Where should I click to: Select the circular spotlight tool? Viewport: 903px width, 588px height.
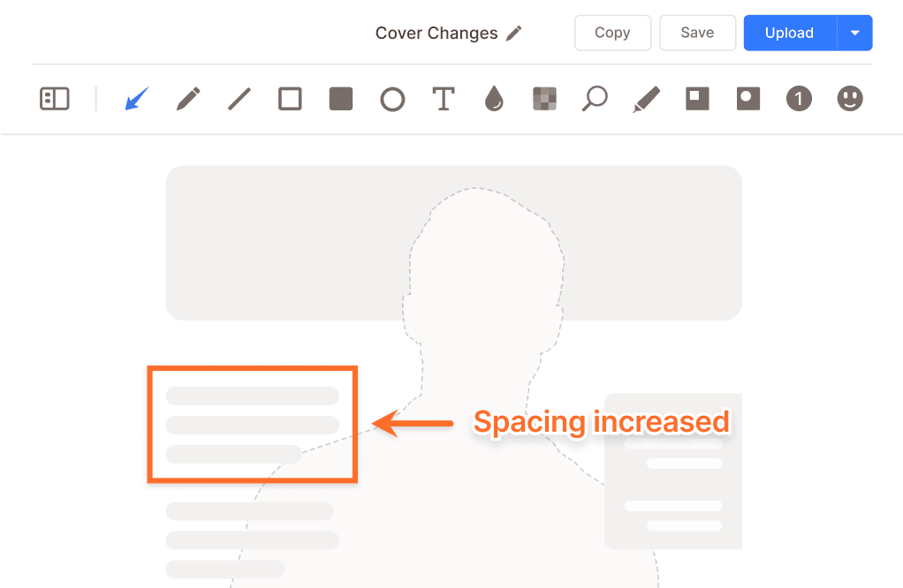[x=748, y=99]
